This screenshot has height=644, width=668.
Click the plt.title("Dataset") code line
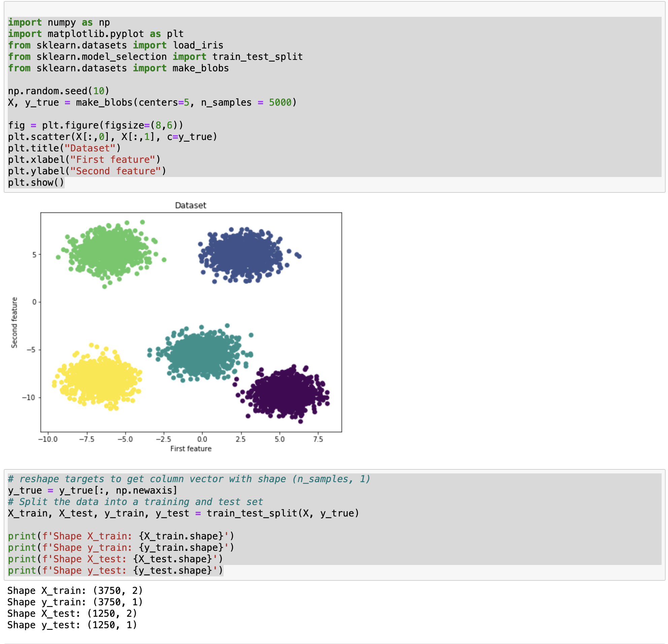[64, 148]
